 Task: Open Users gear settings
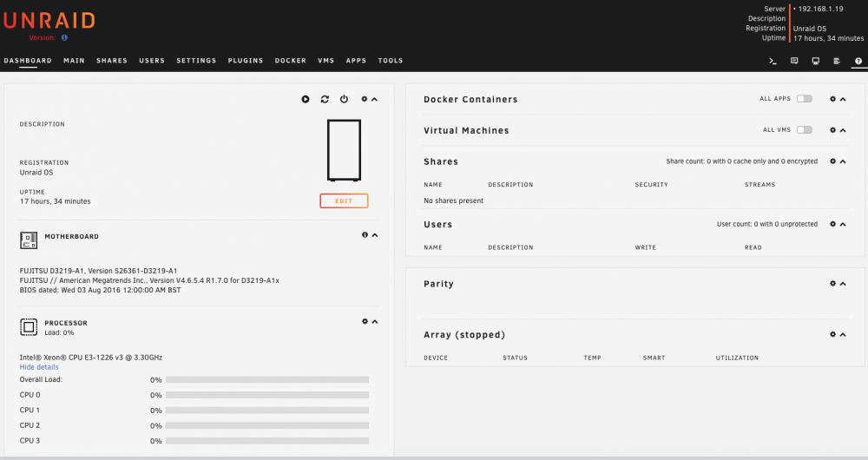coord(832,224)
